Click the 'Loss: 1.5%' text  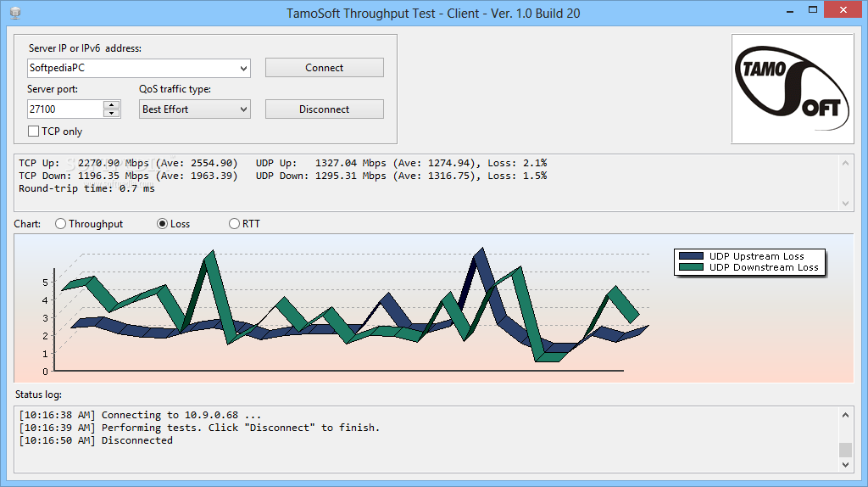click(x=517, y=176)
